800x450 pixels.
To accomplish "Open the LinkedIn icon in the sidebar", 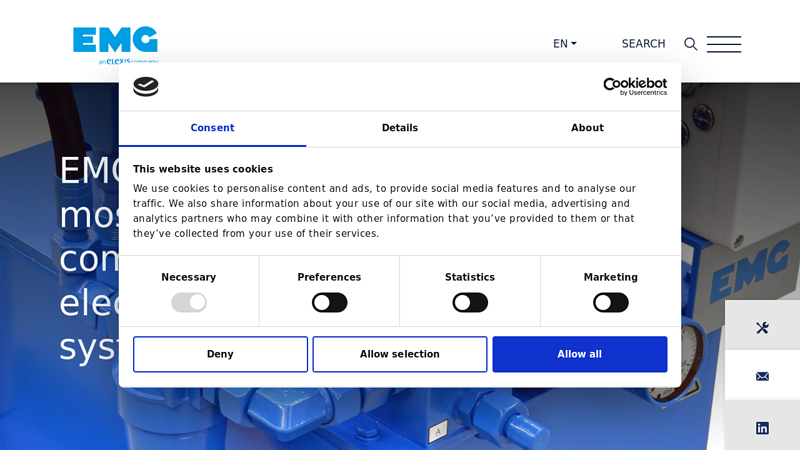I will tap(762, 427).
